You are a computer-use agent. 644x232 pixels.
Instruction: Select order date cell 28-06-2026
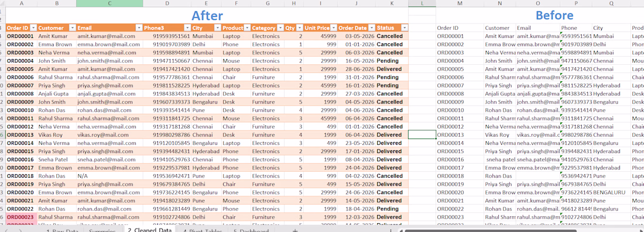pyautogui.click(x=357, y=69)
